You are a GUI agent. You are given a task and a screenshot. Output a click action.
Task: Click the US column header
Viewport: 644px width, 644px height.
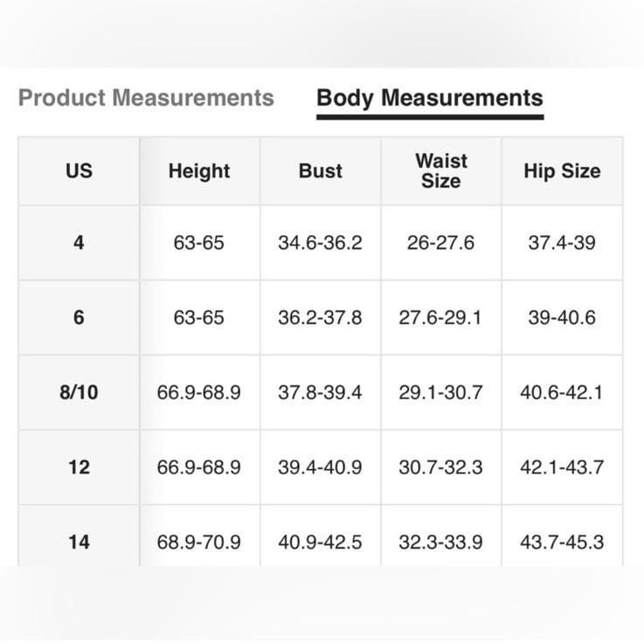[x=79, y=171]
